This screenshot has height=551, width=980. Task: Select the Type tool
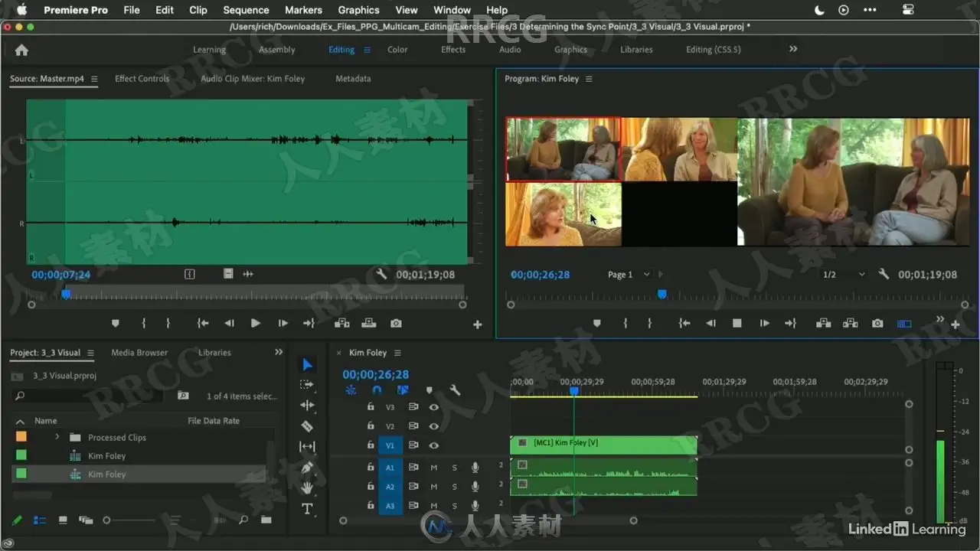click(x=307, y=509)
